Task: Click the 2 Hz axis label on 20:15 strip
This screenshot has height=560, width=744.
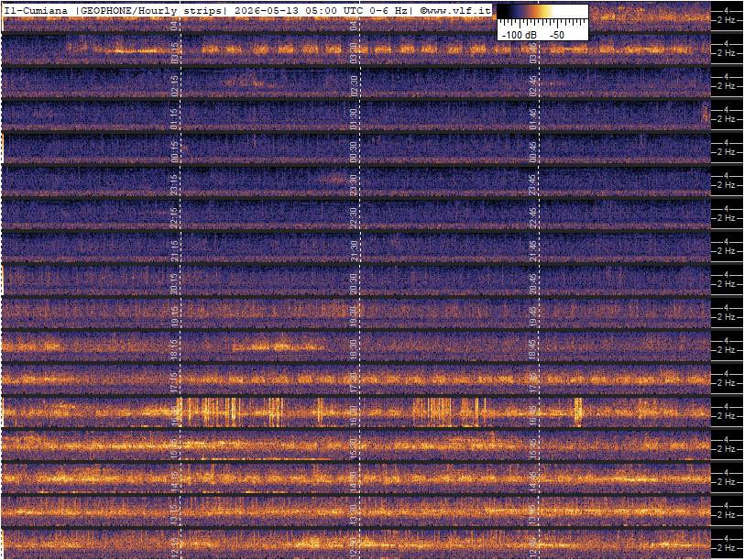Action: 727,284
